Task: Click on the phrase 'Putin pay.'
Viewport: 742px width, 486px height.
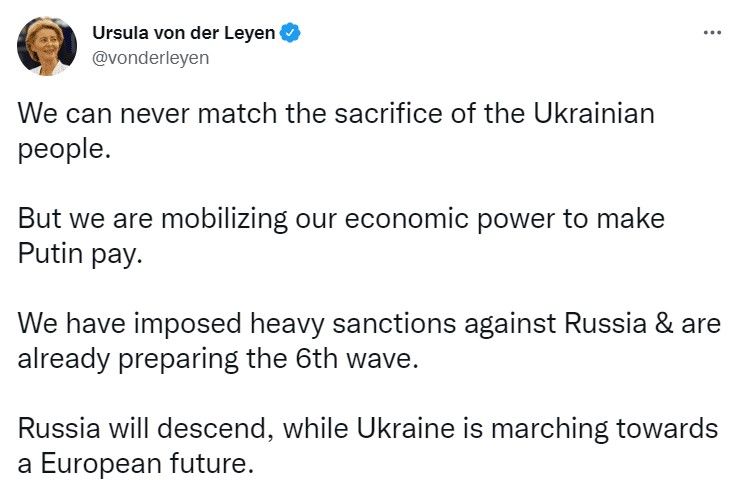Action: pyautogui.click(x=80, y=254)
